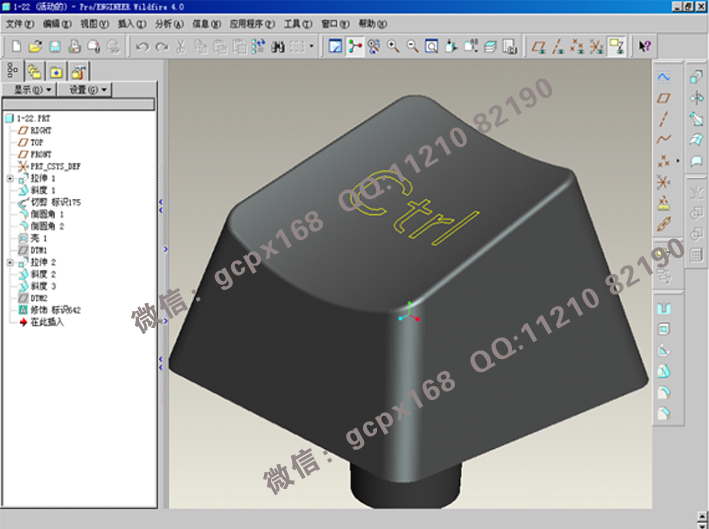Select the Datum Axis tool in right toolbar
The image size is (709, 529).
[x=664, y=118]
